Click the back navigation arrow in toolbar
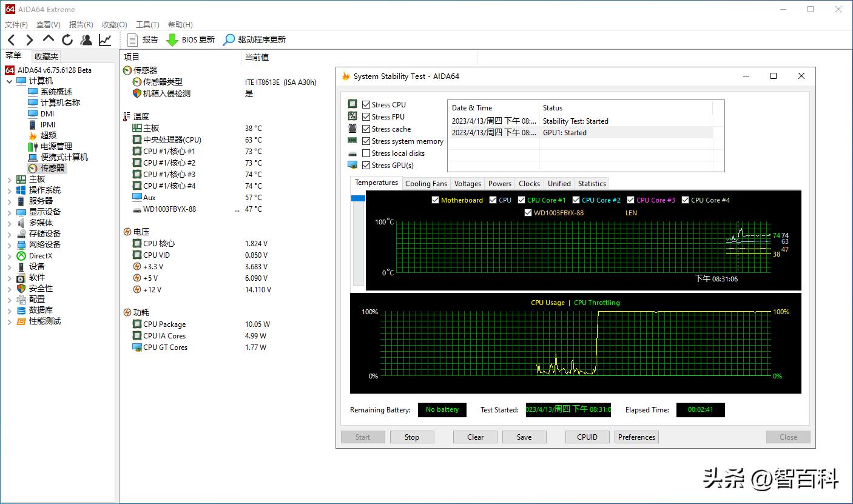This screenshot has width=853, height=504. (12, 40)
